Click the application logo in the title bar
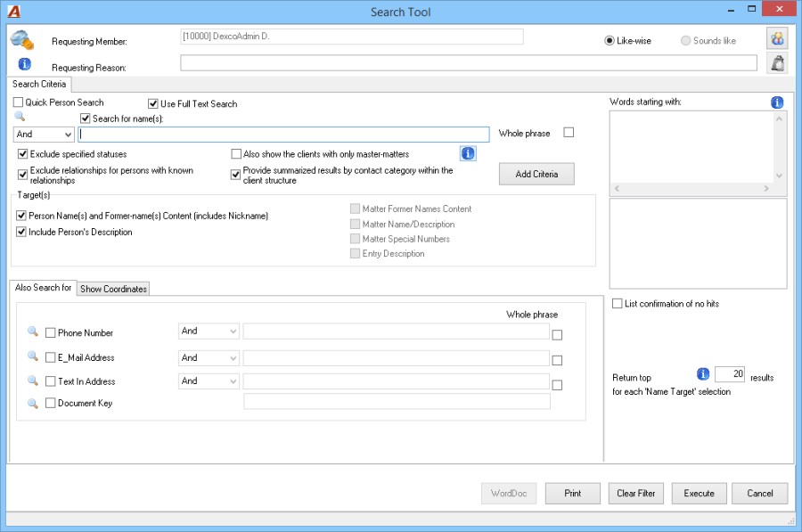The width and height of the screenshot is (802, 532). [x=13, y=12]
